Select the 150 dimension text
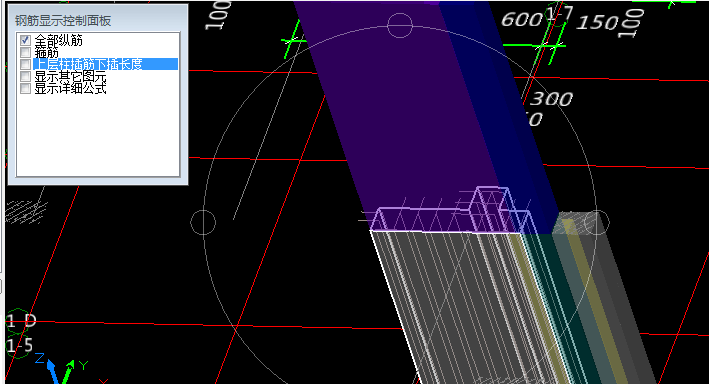Viewport: 709px width, 384px height. coord(597,23)
